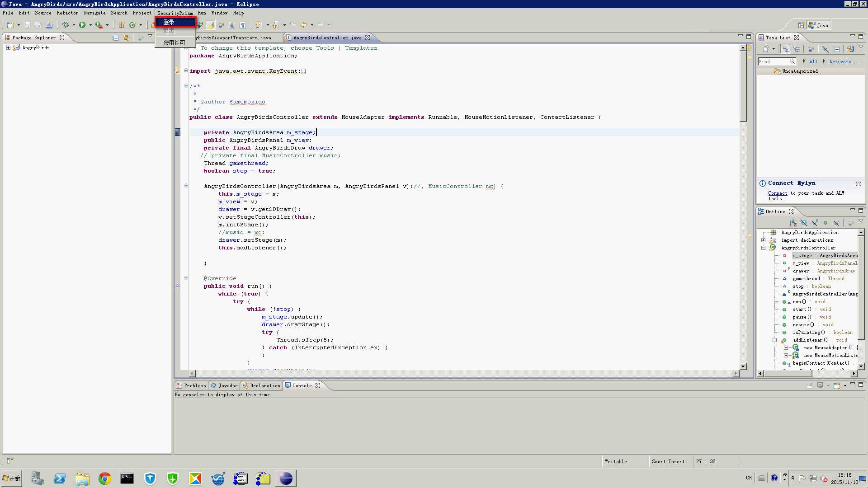Click the Connect Mylyn link
This screenshot has width=868, height=488.
pyautogui.click(x=778, y=193)
